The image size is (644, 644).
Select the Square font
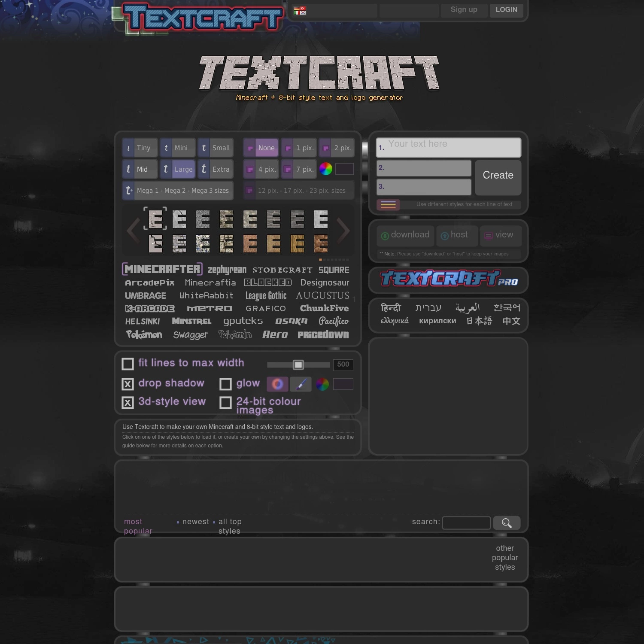[x=334, y=270]
